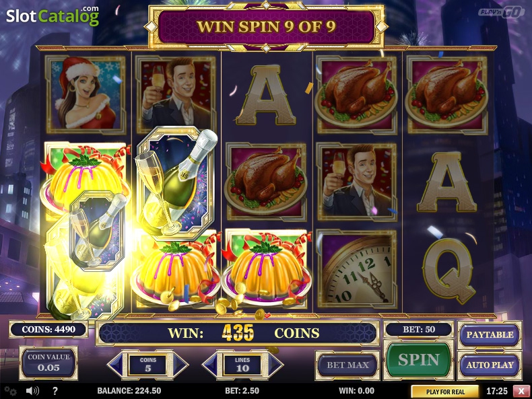Open the settings gear icon

coord(11,391)
